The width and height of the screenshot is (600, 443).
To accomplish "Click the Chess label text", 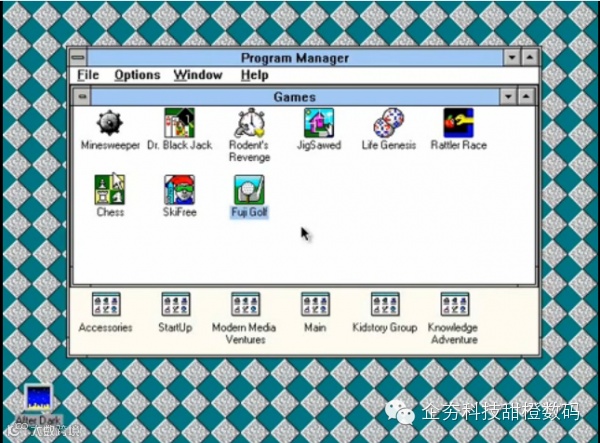I will pos(110,212).
